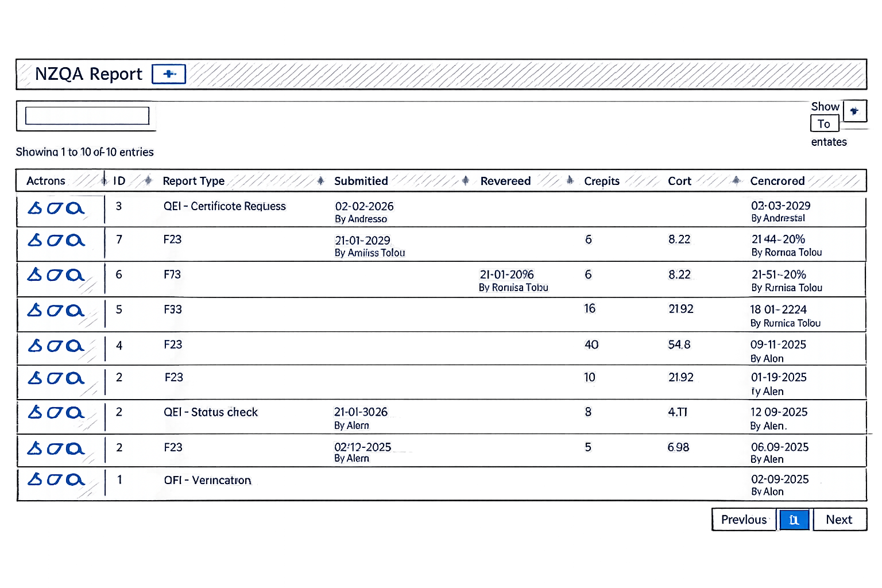Click the 'Cencrored' column header
The height and width of the screenshot is (588, 882).
(777, 181)
